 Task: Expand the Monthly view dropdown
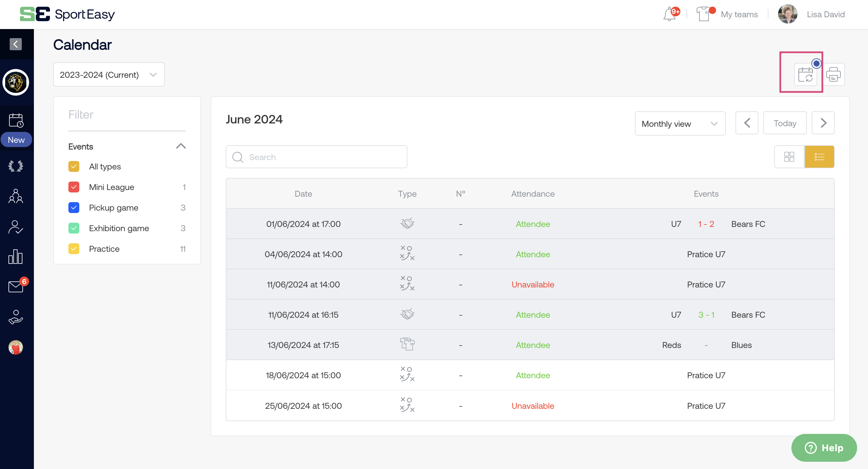tap(680, 124)
